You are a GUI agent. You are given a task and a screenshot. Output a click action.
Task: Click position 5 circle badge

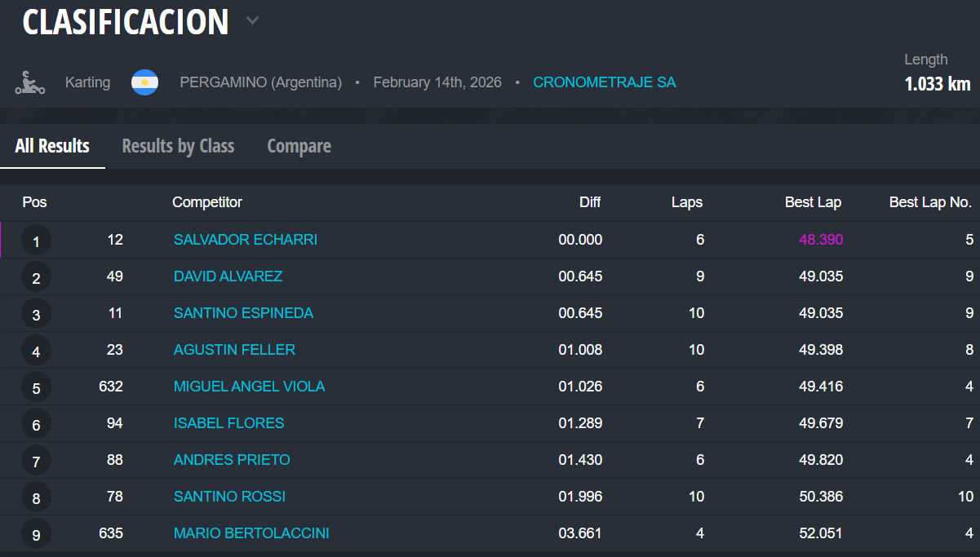pos(36,388)
